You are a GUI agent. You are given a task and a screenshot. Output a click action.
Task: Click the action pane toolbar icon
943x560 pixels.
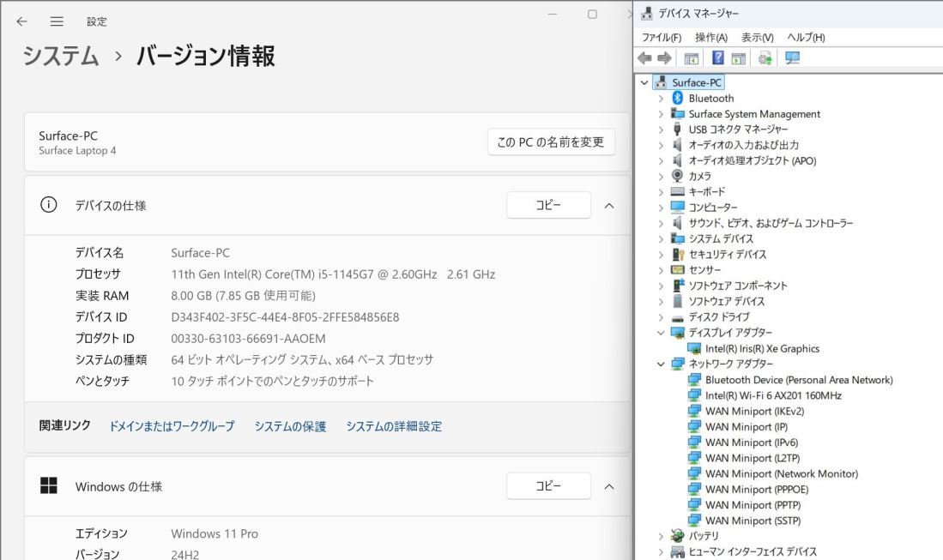[x=739, y=58]
